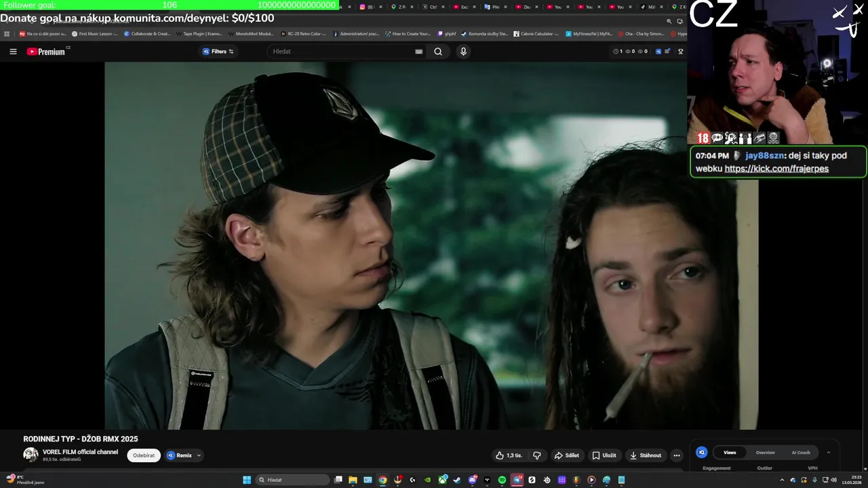Open the browser apps grid icon
The height and width of the screenshot is (488, 868).
click(x=7, y=33)
